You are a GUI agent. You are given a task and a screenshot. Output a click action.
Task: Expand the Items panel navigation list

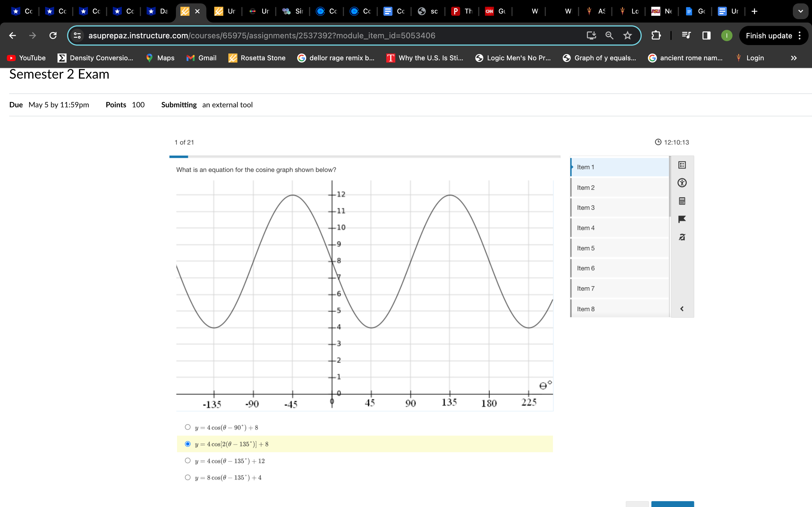pyautogui.click(x=682, y=308)
